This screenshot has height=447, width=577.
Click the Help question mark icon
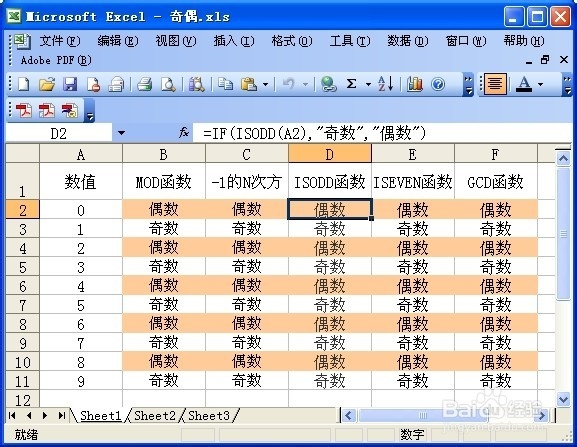pos(438,84)
